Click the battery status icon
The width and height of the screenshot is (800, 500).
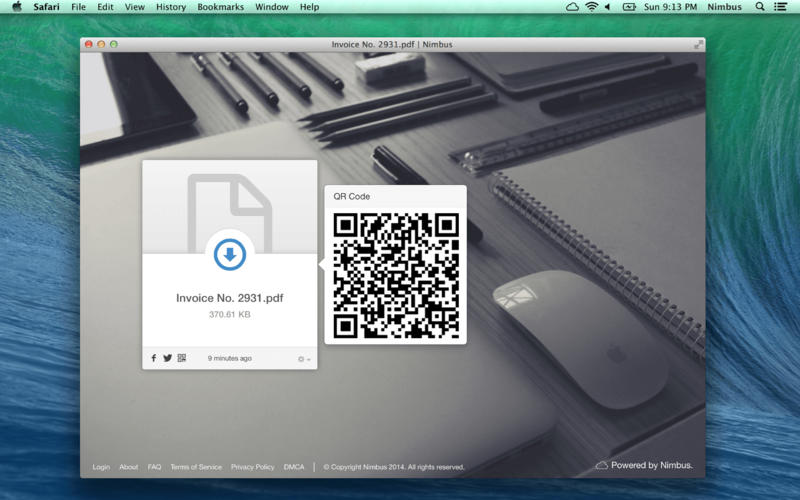click(x=629, y=7)
